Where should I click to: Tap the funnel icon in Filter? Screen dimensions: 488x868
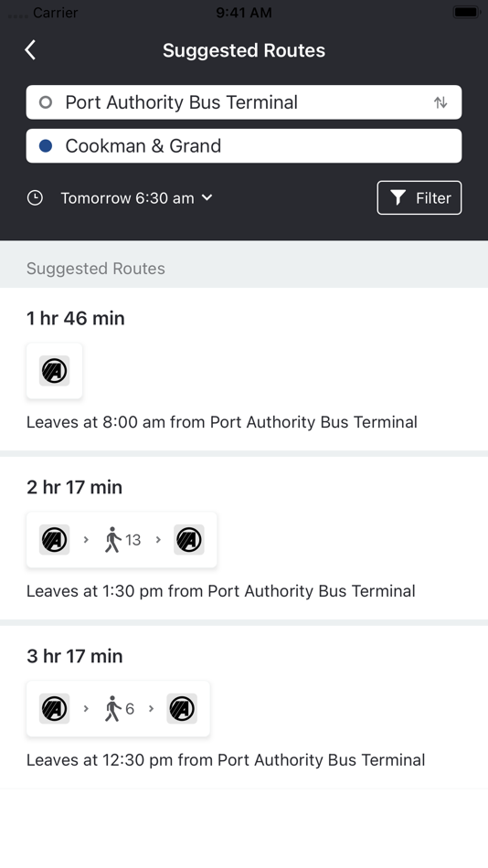398,197
